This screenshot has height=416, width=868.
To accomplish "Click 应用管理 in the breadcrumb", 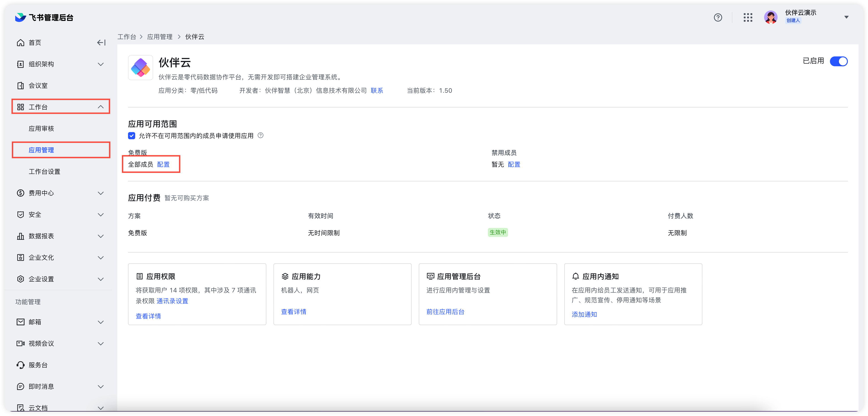I will (160, 37).
